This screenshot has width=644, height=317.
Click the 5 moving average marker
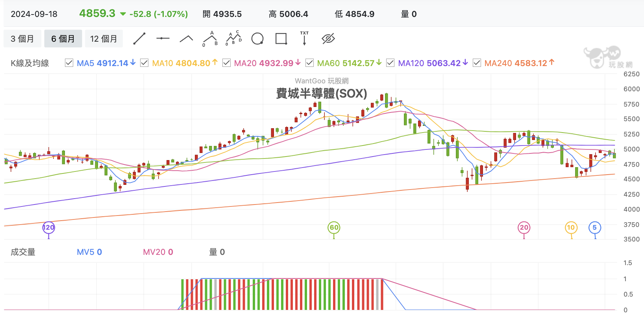pyautogui.click(x=594, y=227)
